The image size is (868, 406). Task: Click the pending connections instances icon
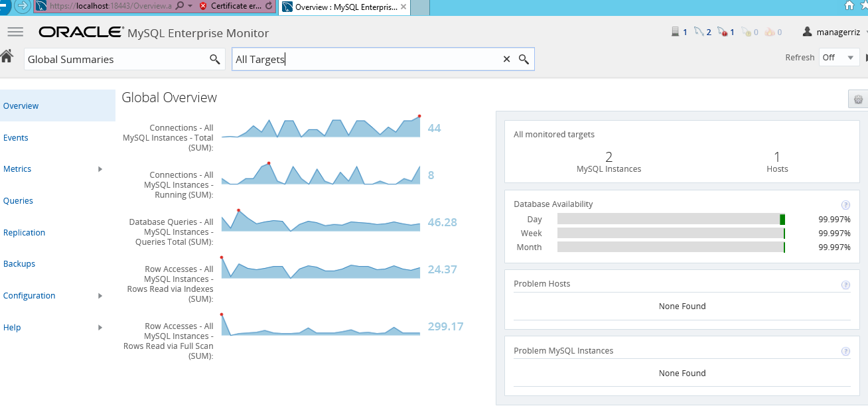click(746, 32)
